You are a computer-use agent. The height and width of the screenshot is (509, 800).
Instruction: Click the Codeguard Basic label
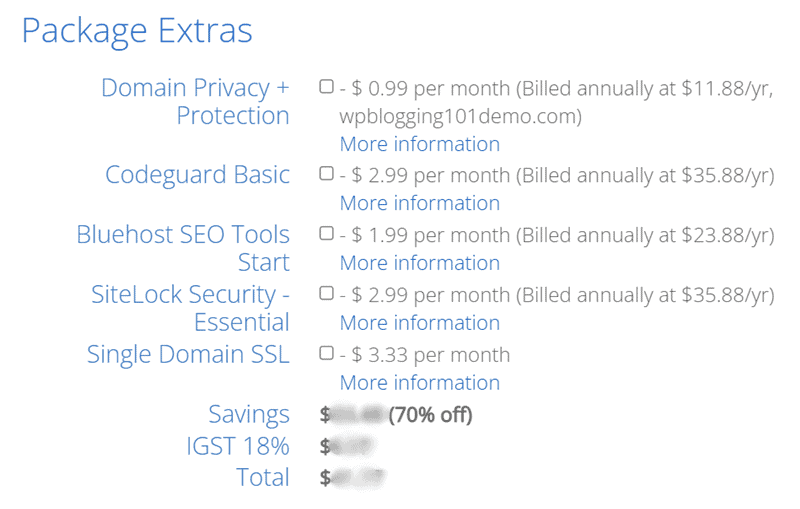197,175
